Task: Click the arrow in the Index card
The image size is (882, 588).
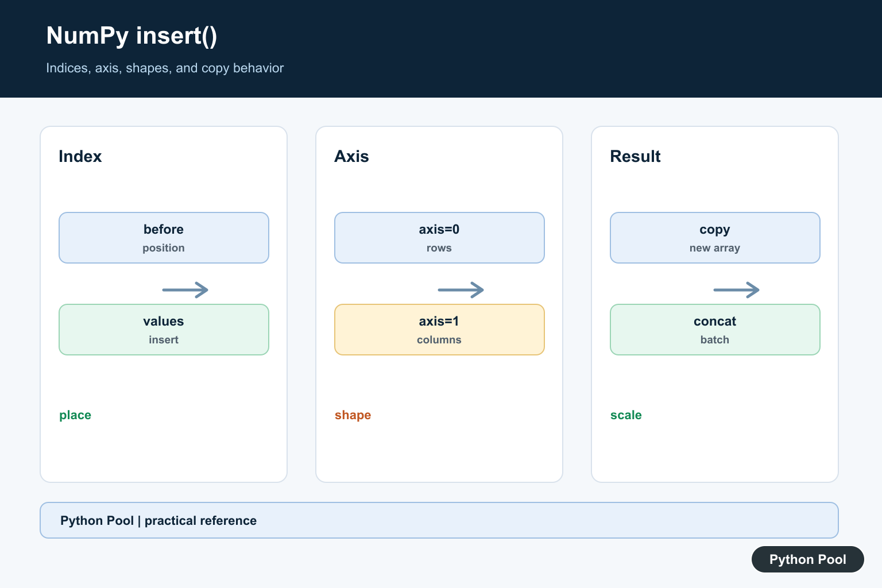Action: pyautogui.click(x=185, y=290)
